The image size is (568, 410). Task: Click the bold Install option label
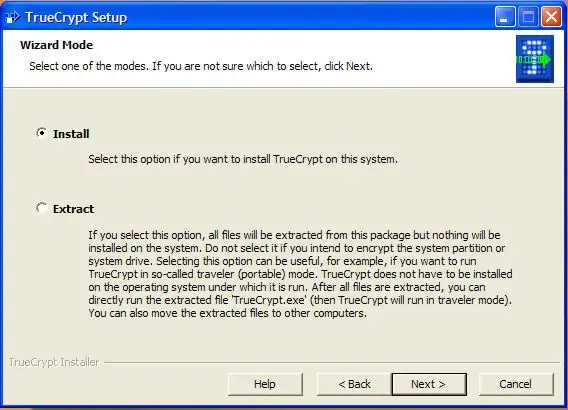point(71,134)
